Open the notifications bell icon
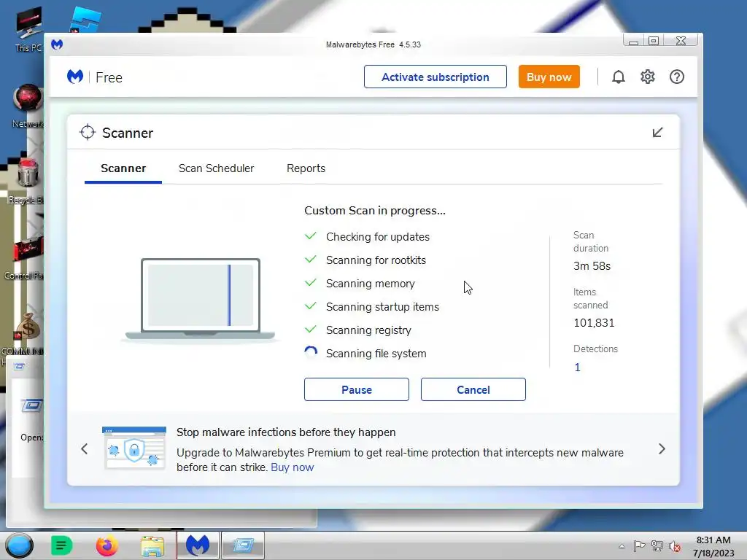This screenshot has width=747, height=560. (619, 77)
